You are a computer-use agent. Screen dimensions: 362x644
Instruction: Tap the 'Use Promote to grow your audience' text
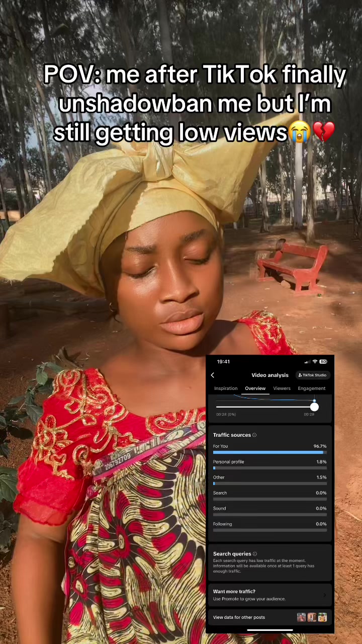point(249,599)
